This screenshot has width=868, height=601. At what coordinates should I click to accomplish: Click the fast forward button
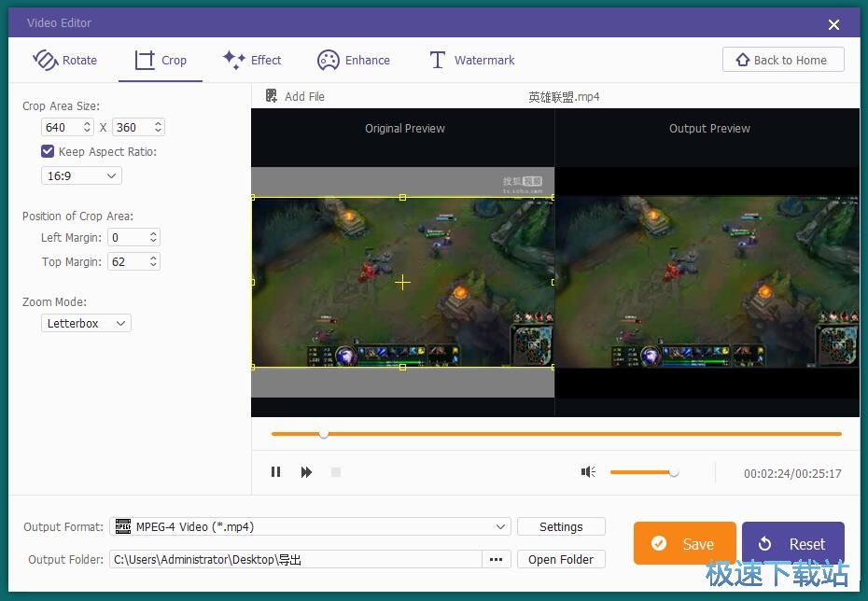306,472
